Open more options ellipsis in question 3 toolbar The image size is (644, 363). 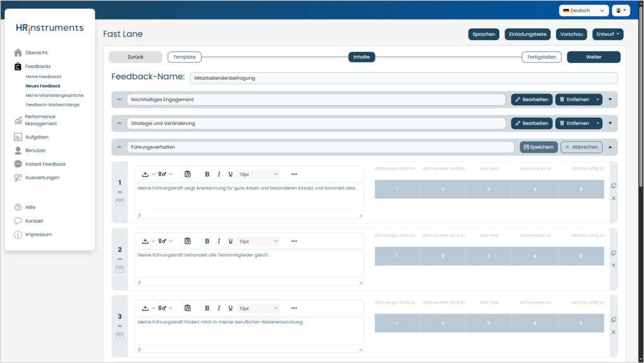294,308
